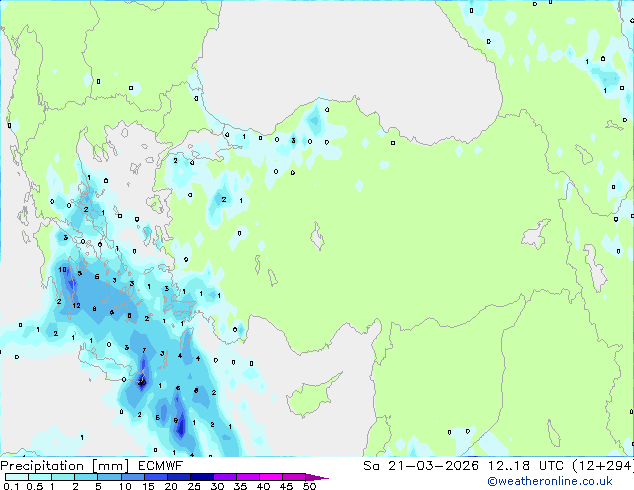Click the '25' legend scale label
Viewport: 634px width, 490px height.
(194, 486)
